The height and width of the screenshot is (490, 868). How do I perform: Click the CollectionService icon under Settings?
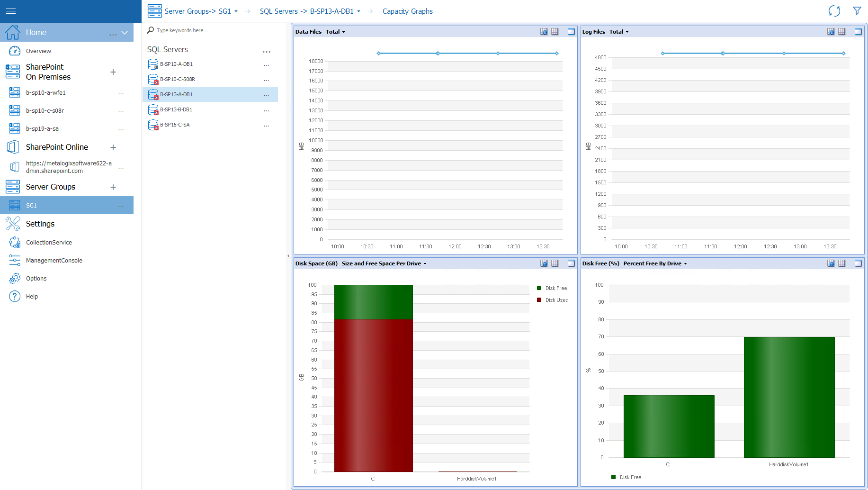click(x=14, y=242)
